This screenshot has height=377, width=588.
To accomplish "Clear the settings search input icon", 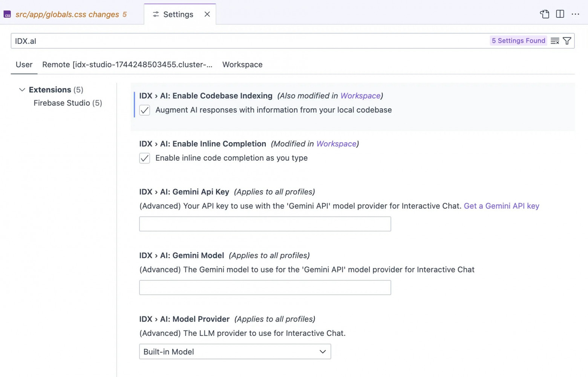I will [555, 41].
